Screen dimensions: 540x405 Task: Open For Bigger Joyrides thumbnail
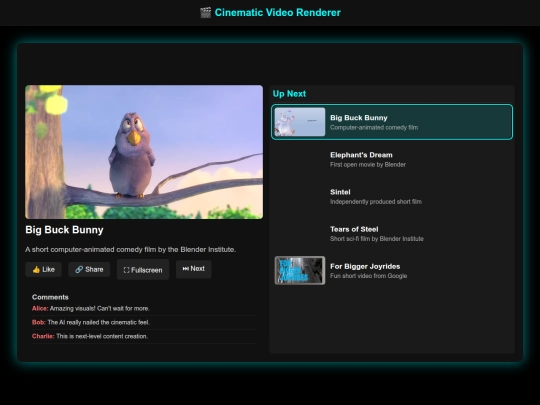coord(300,270)
